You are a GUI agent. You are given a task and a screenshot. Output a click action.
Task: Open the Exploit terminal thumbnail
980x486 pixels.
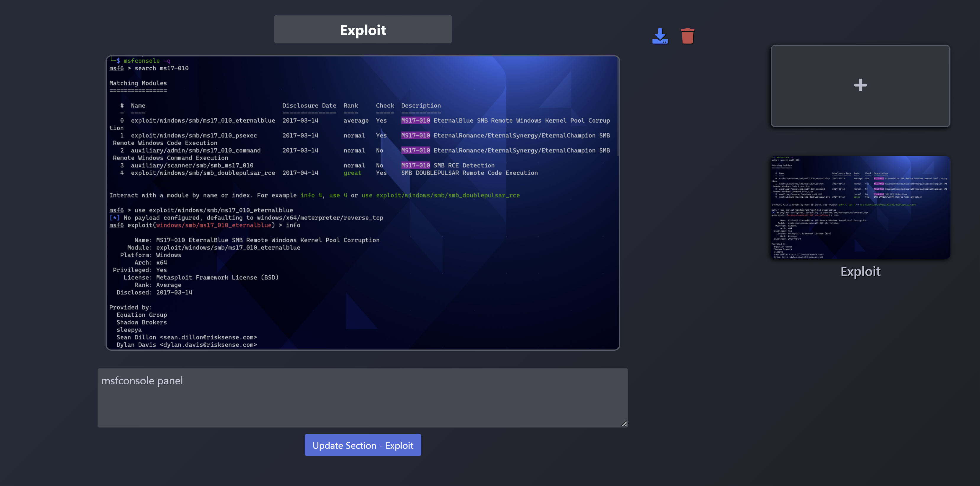[x=860, y=207]
